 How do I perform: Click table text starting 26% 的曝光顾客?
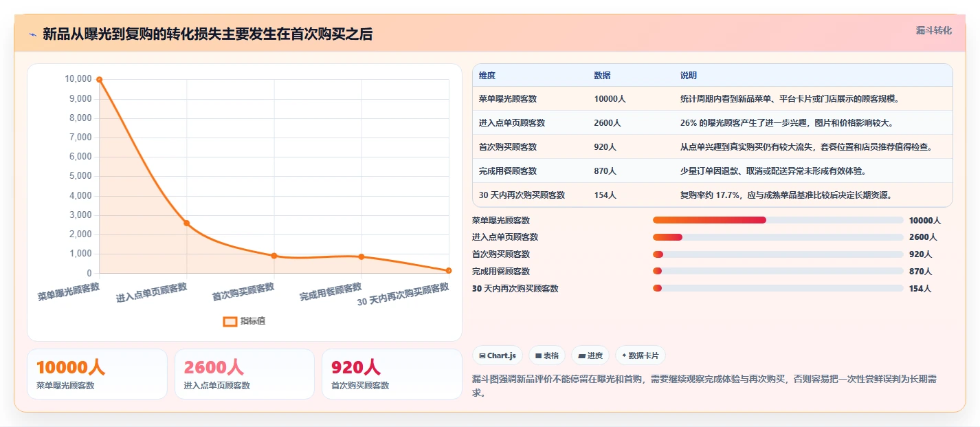786,123
